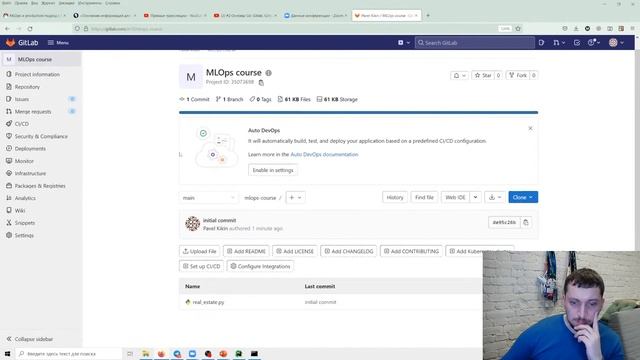Reload the browser page

coord(30,29)
